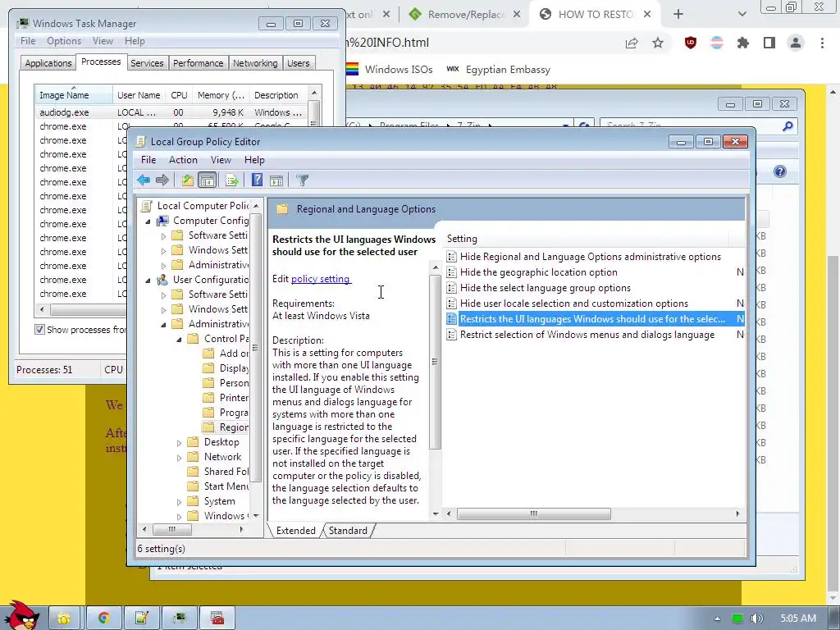This screenshot has height=630, width=840.
Task: Click the forward arrow in Group Policy toolbar
Action: 162,180
